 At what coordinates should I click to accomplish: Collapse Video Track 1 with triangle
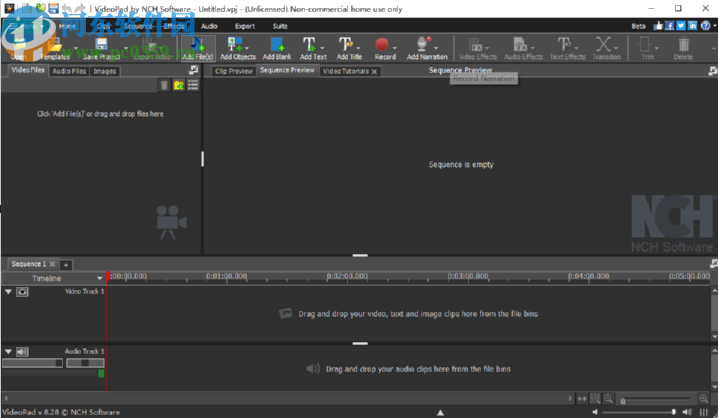pyautogui.click(x=8, y=292)
